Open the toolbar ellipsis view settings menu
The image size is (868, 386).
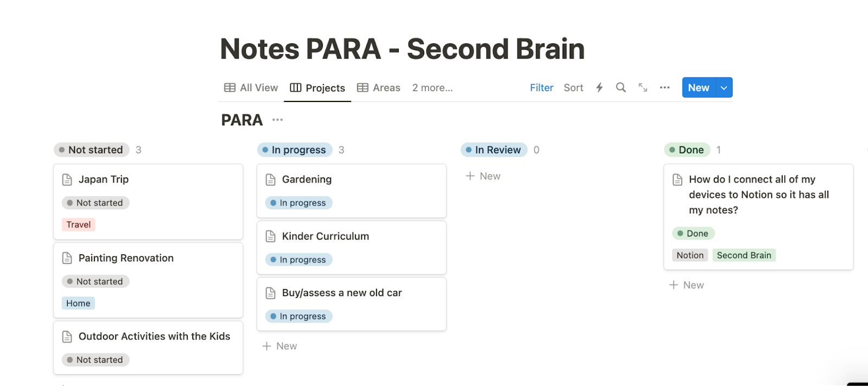pos(664,87)
